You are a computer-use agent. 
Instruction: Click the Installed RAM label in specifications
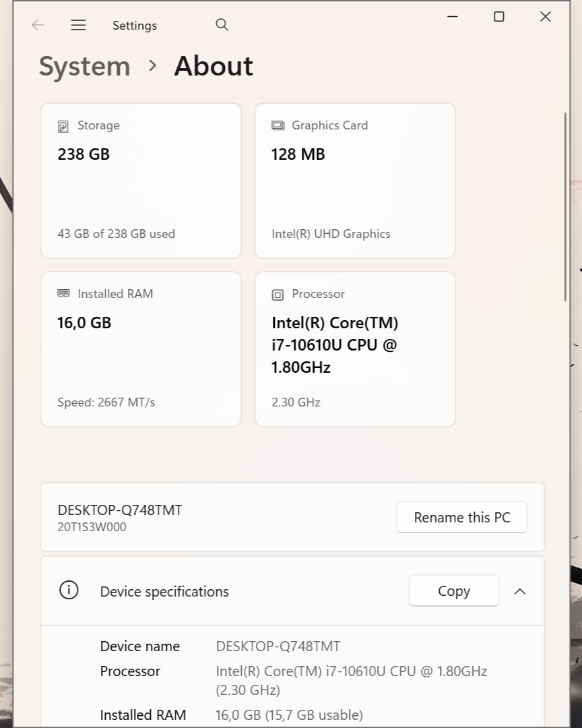[143, 715]
